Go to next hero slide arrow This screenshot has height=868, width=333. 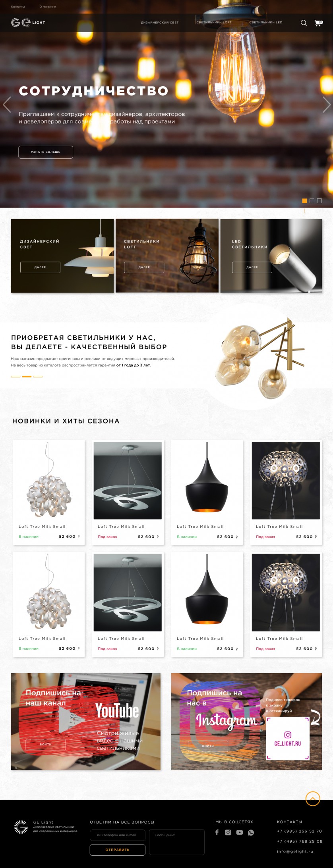(326, 104)
